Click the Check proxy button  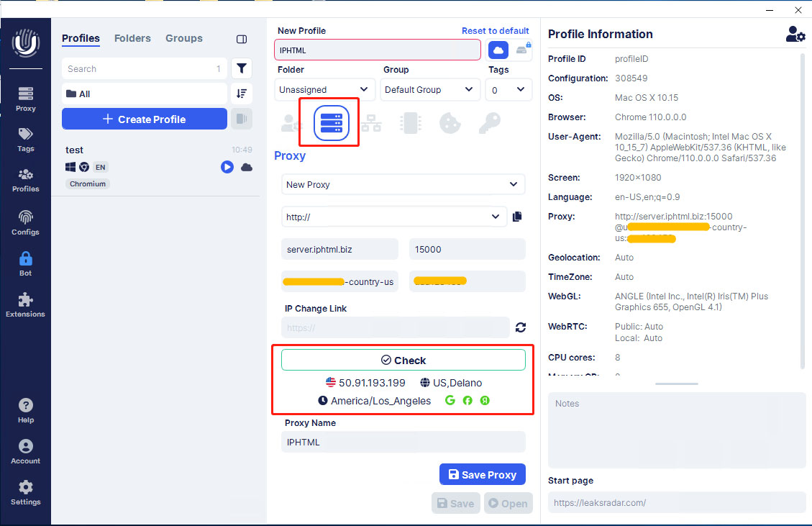[x=403, y=361]
